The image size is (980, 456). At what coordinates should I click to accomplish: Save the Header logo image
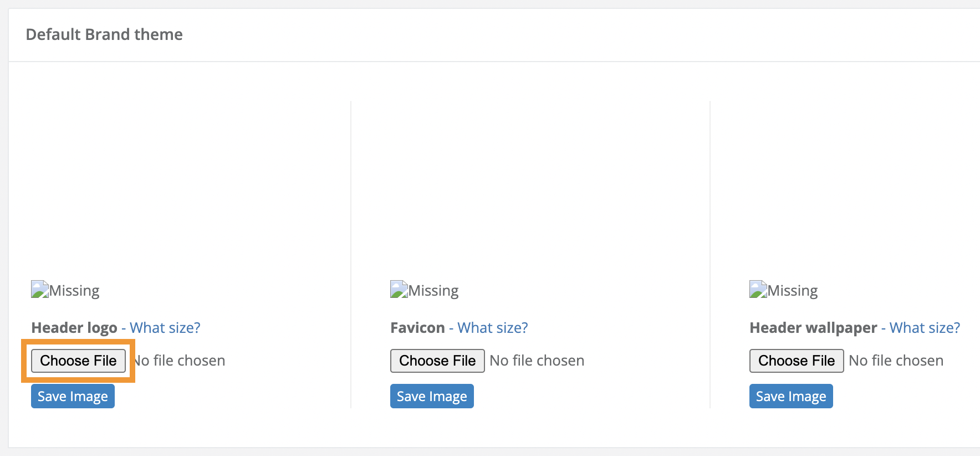click(73, 396)
